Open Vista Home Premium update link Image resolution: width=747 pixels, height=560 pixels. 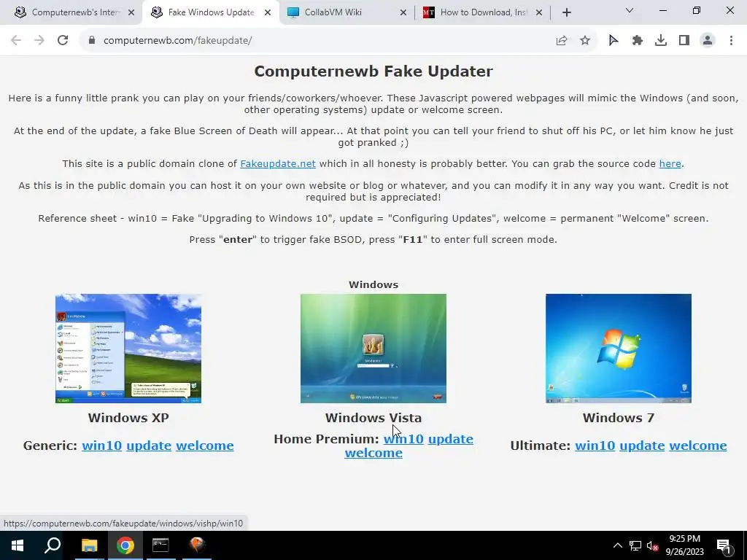[x=451, y=438]
